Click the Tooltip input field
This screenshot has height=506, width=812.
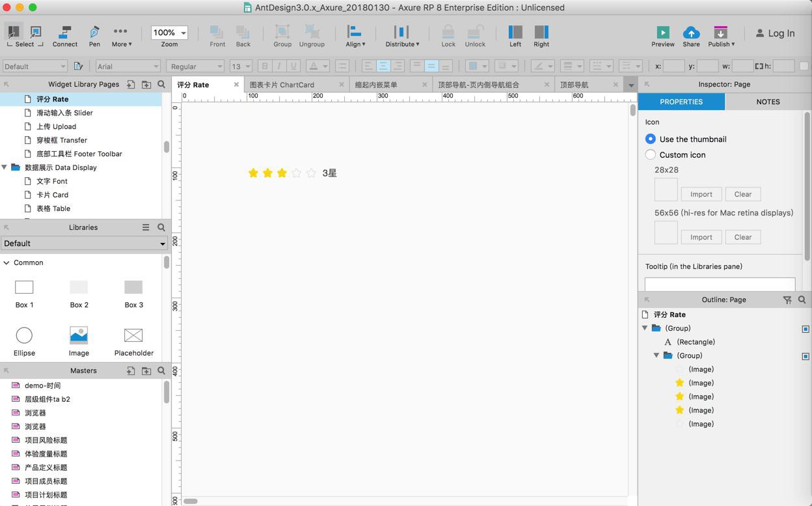pyautogui.click(x=720, y=284)
